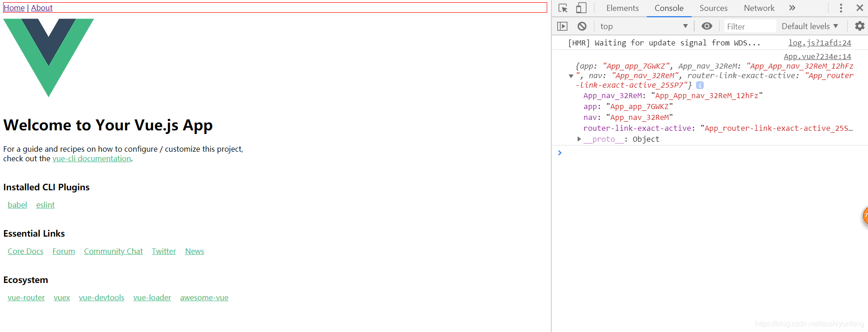
Task: Open DevTools customize three-dot menu
Action: pyautogui.click(x=841, y=8)
